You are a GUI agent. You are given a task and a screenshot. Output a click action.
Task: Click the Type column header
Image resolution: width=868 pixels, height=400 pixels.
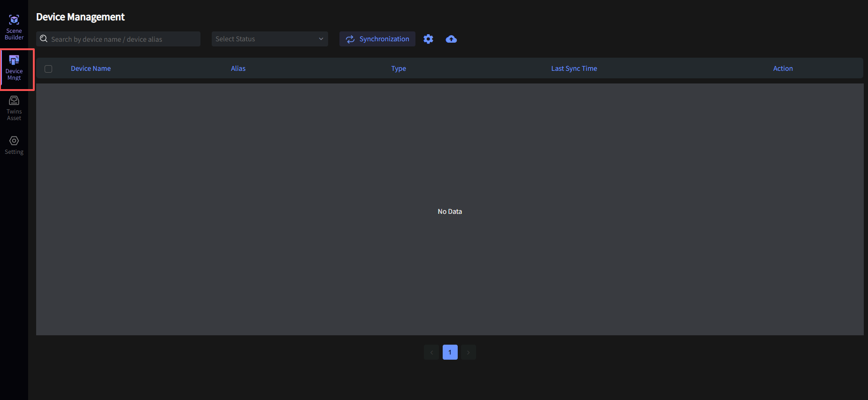[x=399, y=68]
